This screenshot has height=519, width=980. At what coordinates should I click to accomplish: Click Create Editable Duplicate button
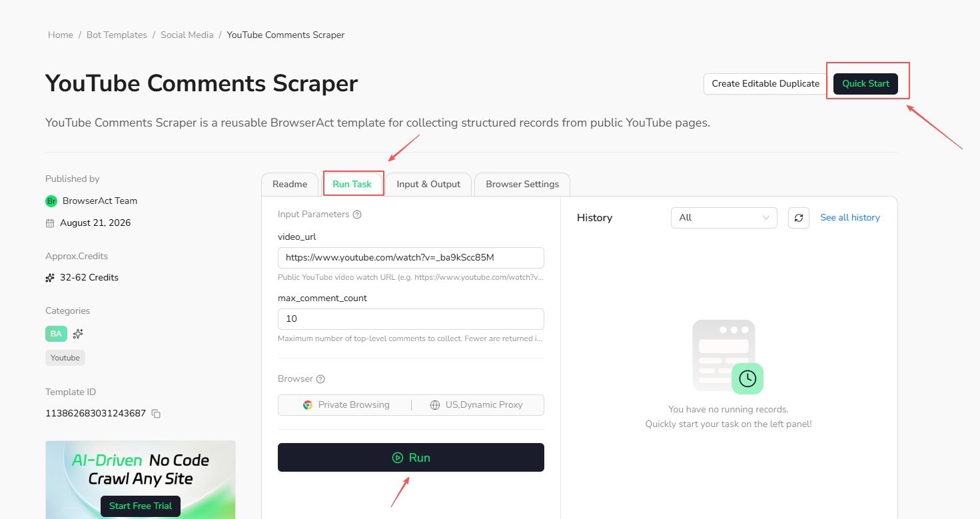[765, 84]
